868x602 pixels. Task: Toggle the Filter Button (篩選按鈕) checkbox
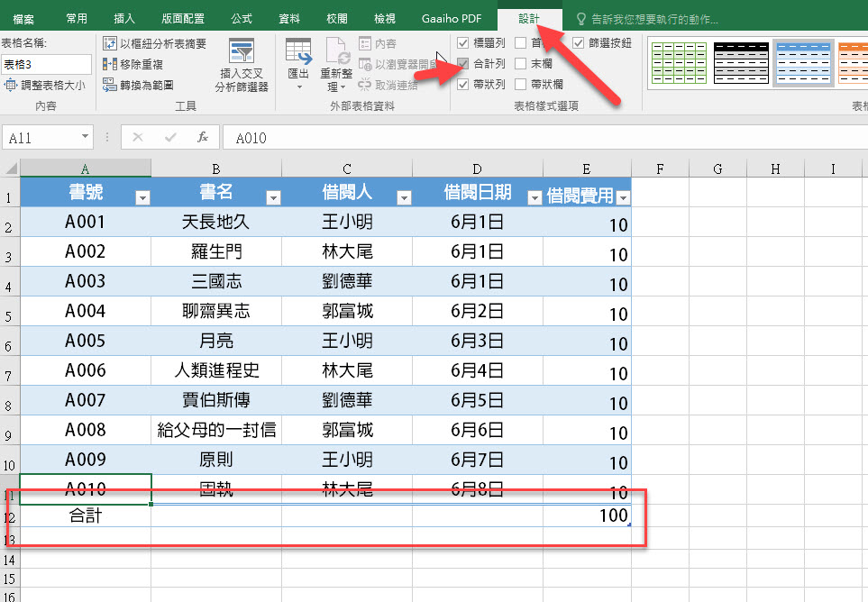(x=579, y=43)
